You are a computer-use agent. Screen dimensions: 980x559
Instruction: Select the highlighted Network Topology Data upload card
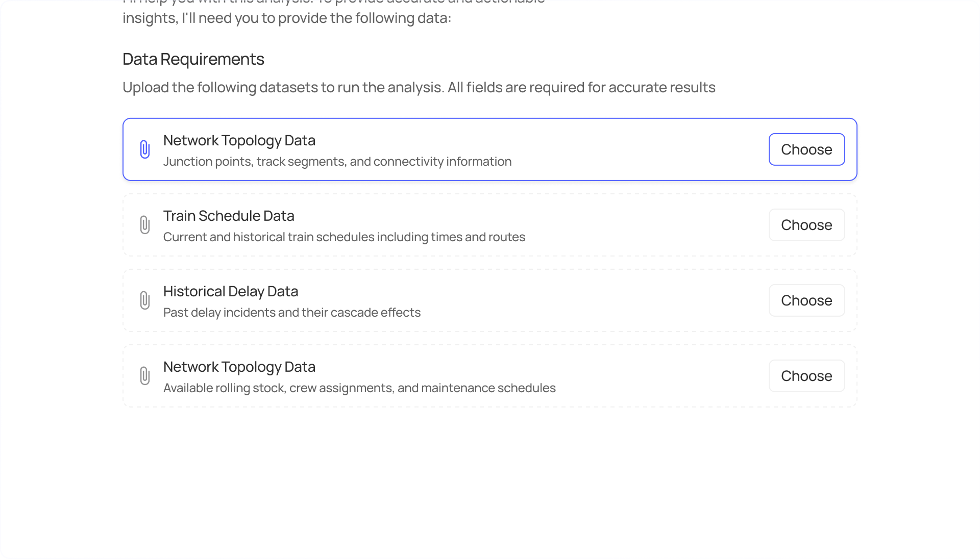click(459, 149)
